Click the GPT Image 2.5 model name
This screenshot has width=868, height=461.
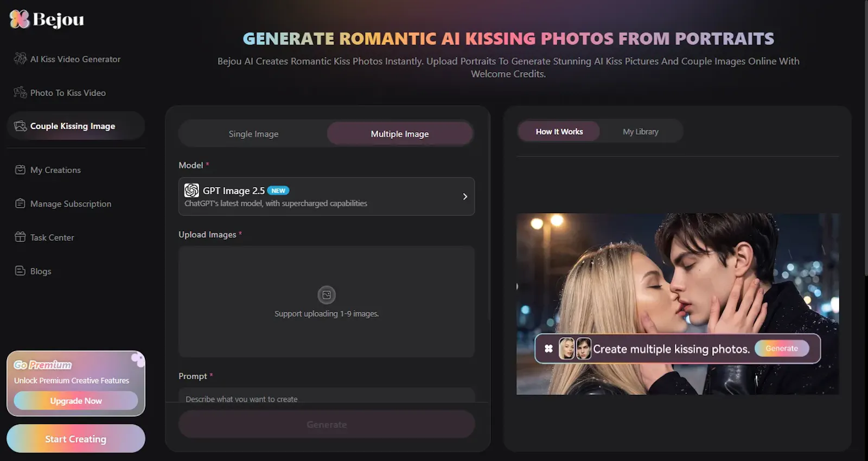234,190
